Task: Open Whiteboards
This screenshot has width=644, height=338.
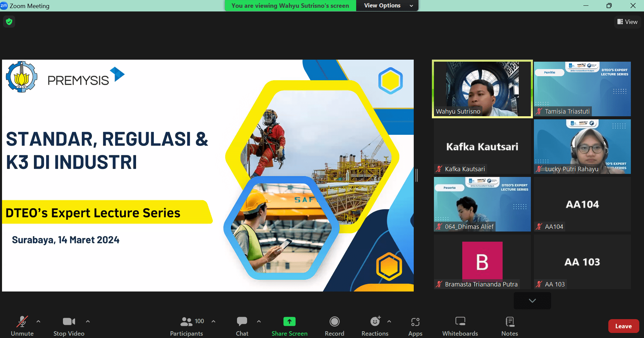Action: click(x=460, y=326)
